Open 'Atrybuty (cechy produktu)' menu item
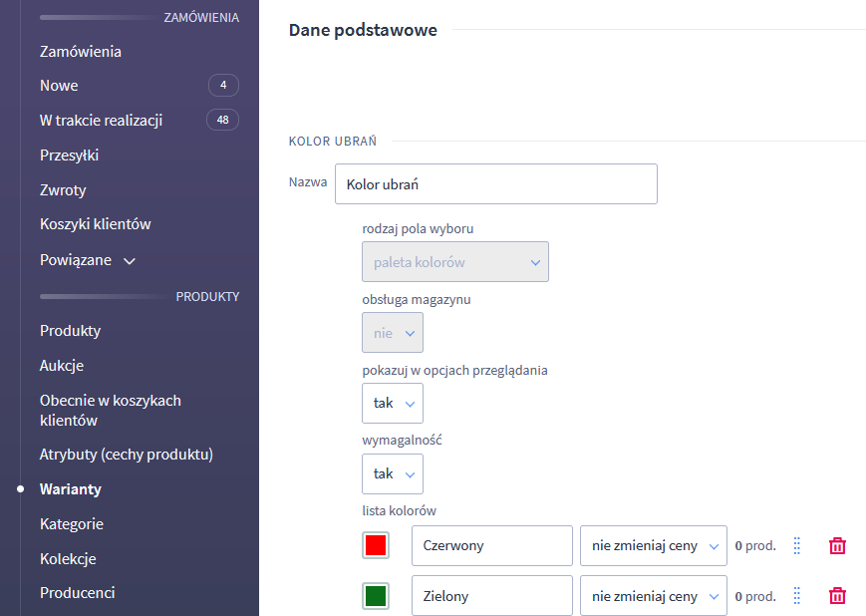Viewport: 866px width, 616px height. tap(127, 455)
